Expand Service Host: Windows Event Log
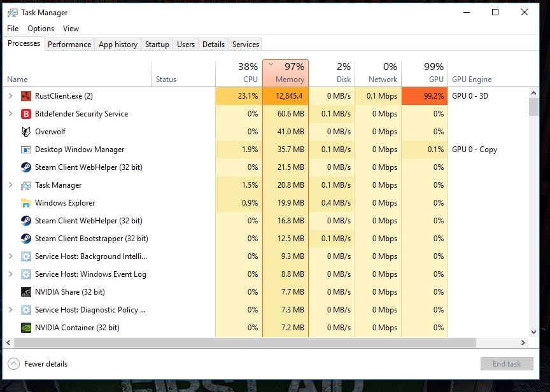Screen dimensions: 550x392 [11, 274]
